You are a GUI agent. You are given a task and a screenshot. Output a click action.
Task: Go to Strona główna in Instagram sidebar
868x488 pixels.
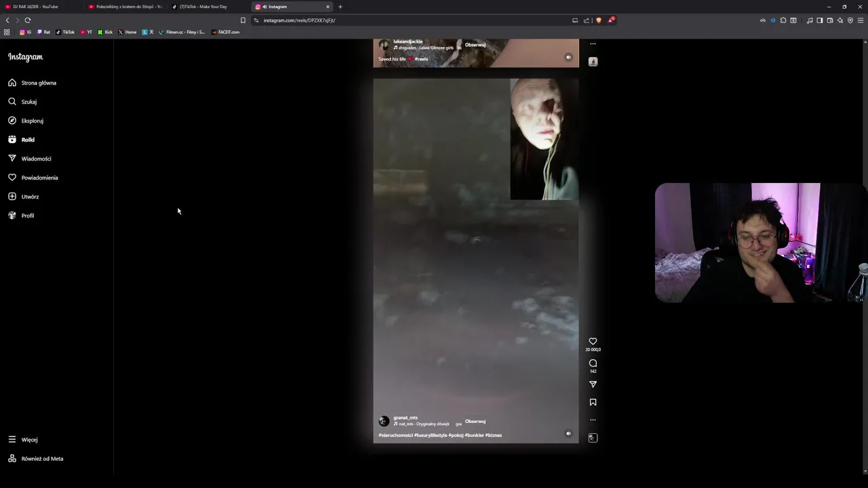[x=33, y=83]
